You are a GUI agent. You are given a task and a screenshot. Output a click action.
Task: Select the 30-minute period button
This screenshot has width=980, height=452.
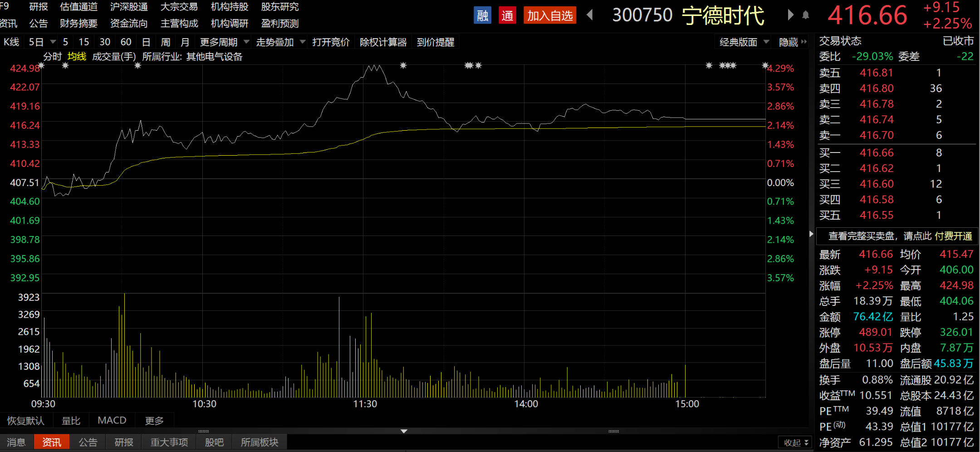tap(105, 42)
